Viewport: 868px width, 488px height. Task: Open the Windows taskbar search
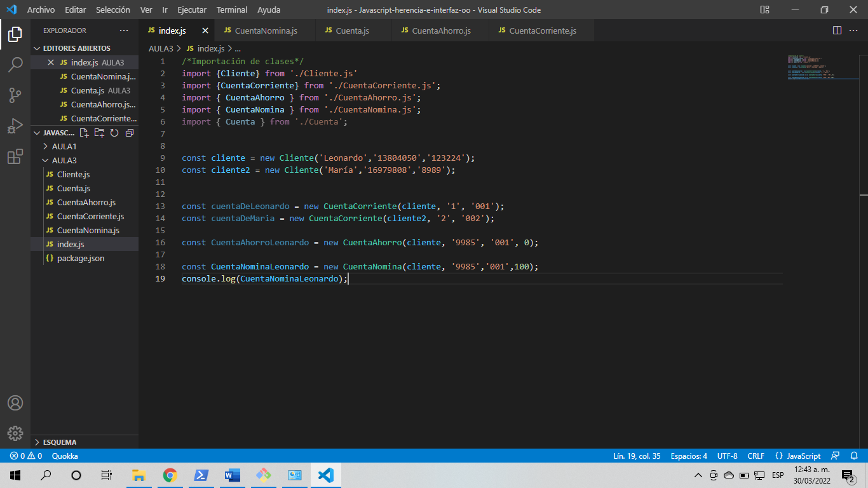pyautogui.click(x=46, y=475)
